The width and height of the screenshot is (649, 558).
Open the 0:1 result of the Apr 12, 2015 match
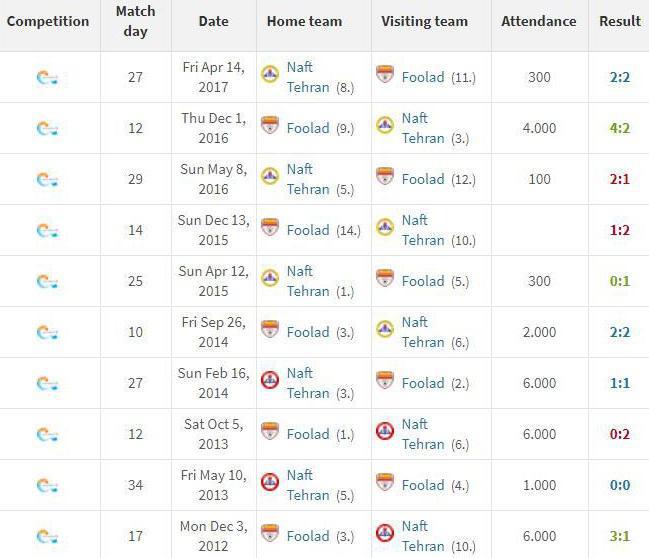point(620,281)
